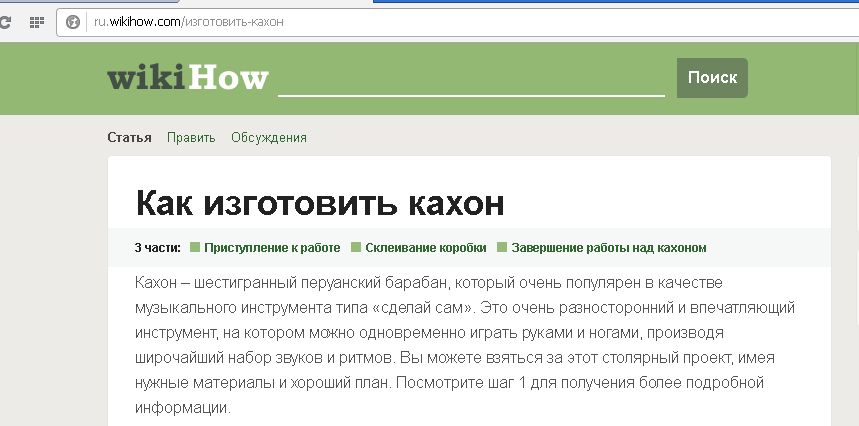Click the green square before Завершение работы

[x=502, y=247]
